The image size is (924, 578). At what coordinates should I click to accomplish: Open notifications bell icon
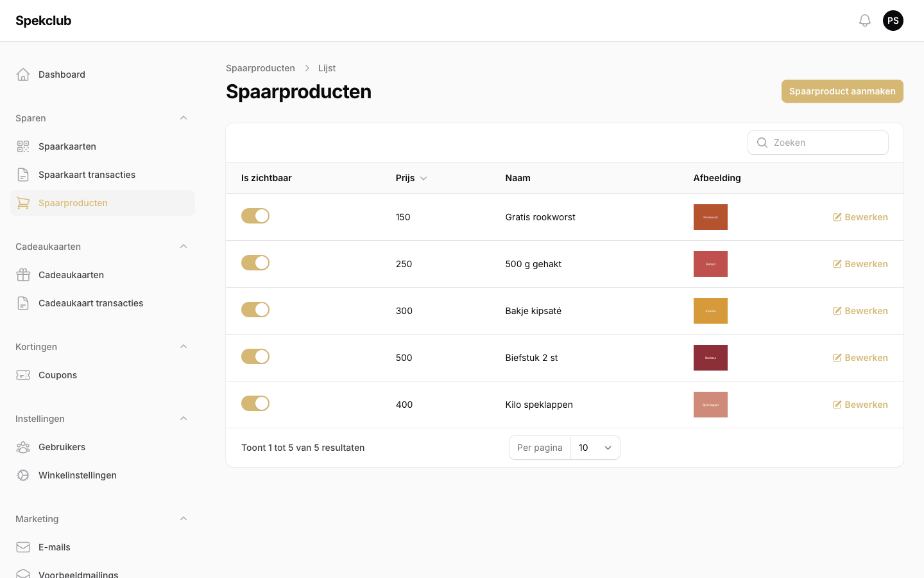[865, 21]
